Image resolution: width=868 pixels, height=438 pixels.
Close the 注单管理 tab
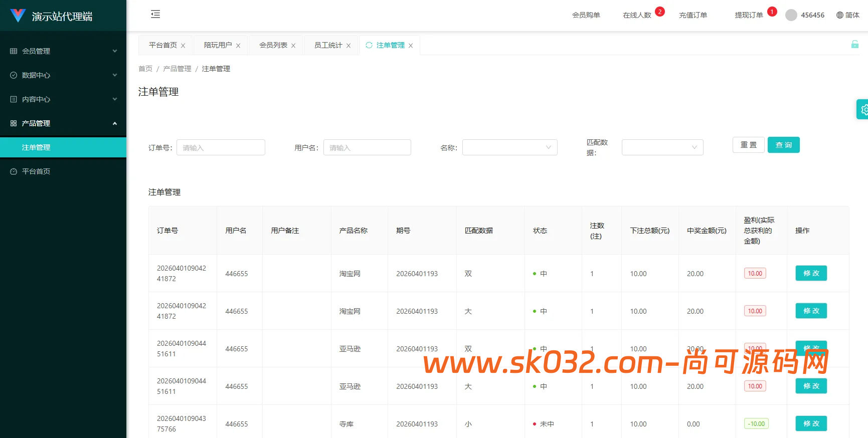click(411, 46)
